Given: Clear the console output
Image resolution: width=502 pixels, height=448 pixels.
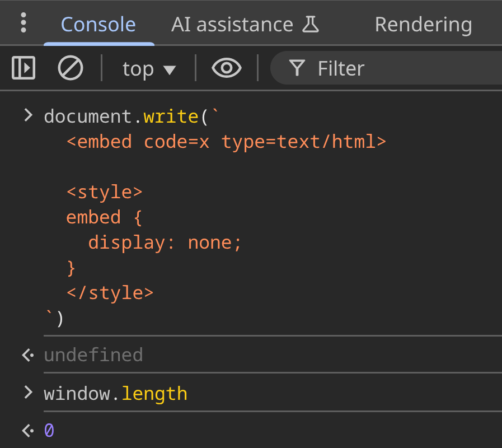Looking at the screenshot, I should coord(71,68).
